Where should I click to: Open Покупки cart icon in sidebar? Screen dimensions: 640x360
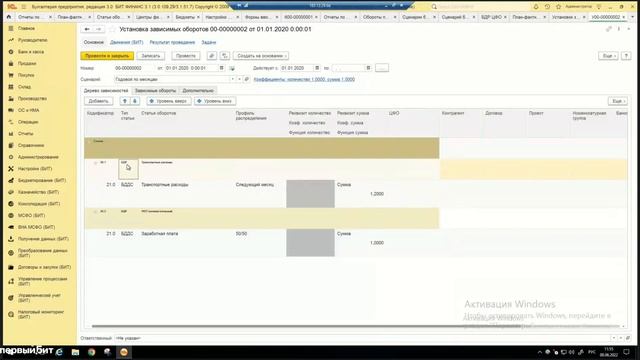coord(11,75)
